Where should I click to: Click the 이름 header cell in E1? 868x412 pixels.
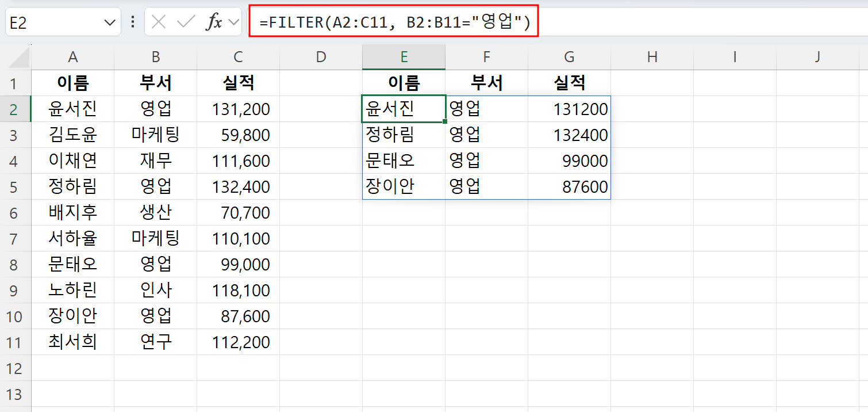404,83
